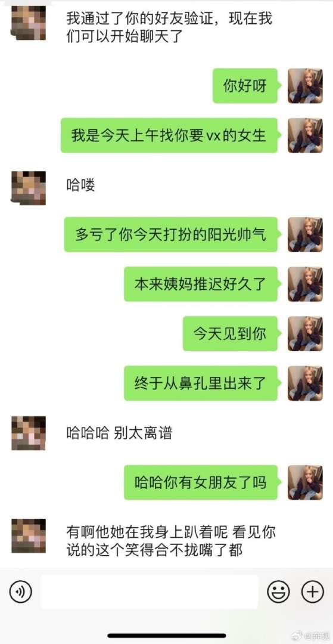The width and height of the screenshot is (333, 644).
Task: Tap the 哈喽 received message
Action: [x=81, y=185]
